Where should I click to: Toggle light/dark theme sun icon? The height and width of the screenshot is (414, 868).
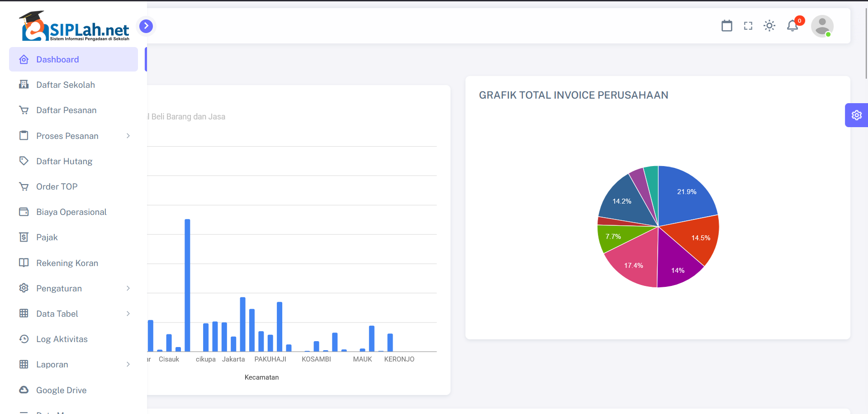pyautogui.click(x=769, y=26)
